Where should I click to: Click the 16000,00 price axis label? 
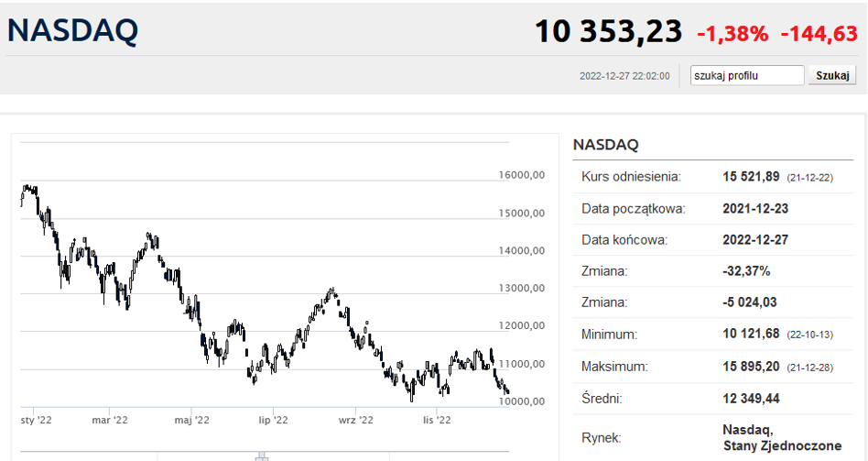point(522,175)
